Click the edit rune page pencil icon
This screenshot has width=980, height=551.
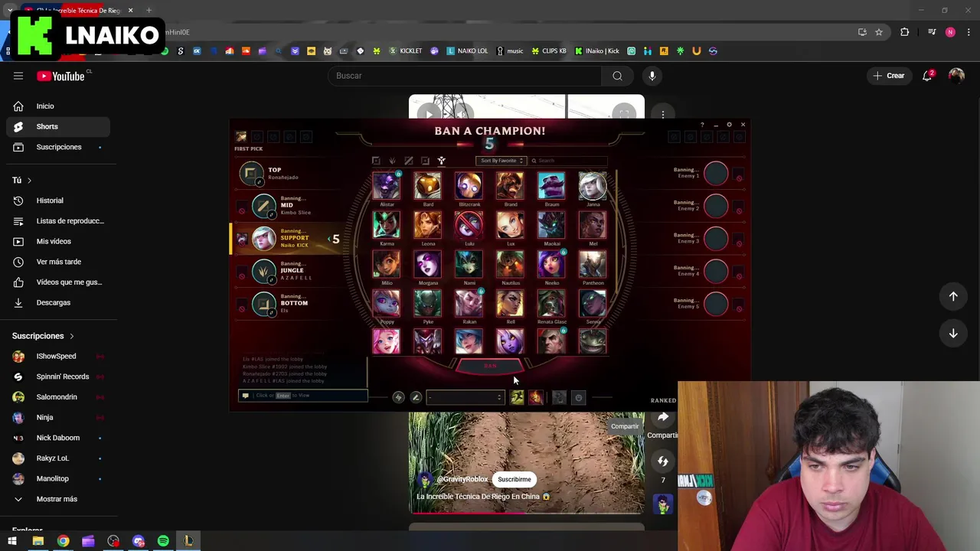(x=416, y=397)
